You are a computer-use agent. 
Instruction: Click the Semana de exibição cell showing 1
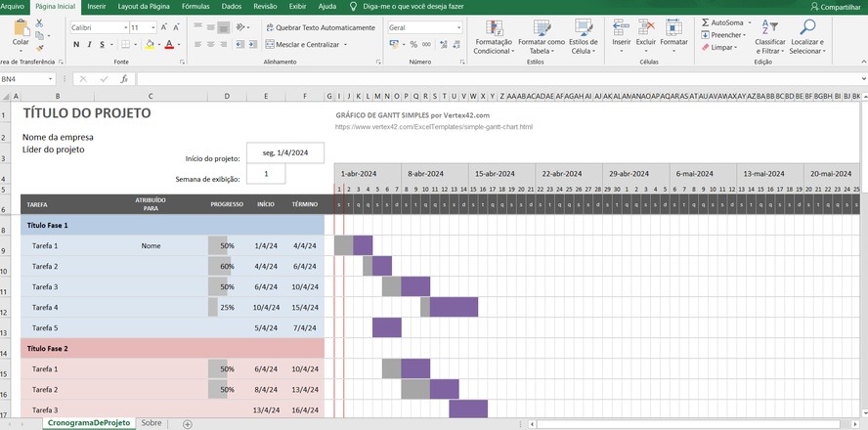click(265, 174)
